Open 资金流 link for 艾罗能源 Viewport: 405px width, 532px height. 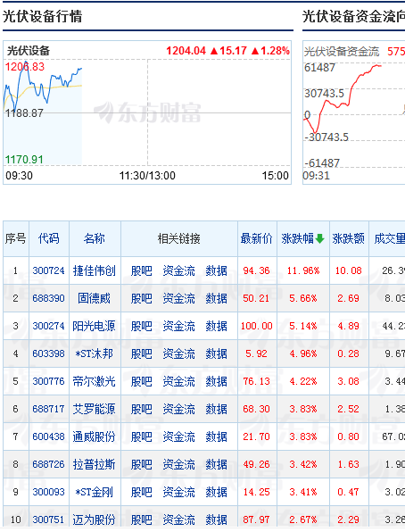178,409
